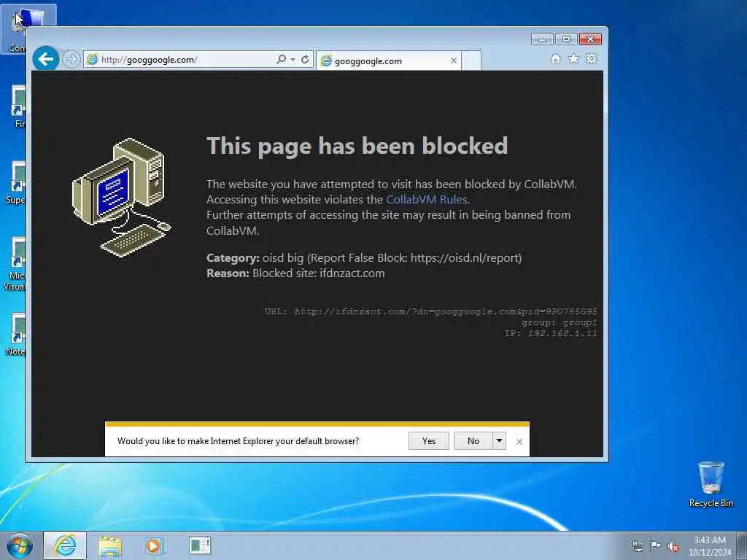Click the forward navigation arrow
Image resolution: width=747 pixels, height=560 pixels.
point(71,60)
